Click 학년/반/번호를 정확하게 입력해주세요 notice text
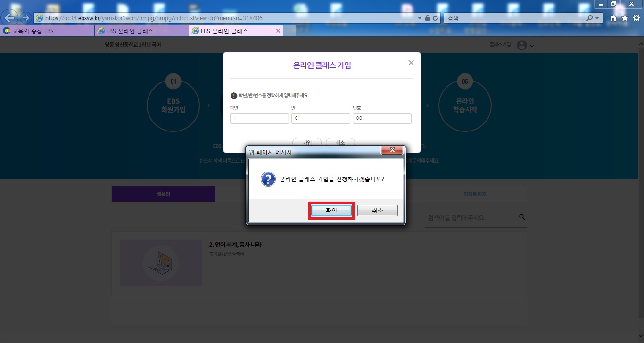 pyautogui.click(x=274, y=96)
